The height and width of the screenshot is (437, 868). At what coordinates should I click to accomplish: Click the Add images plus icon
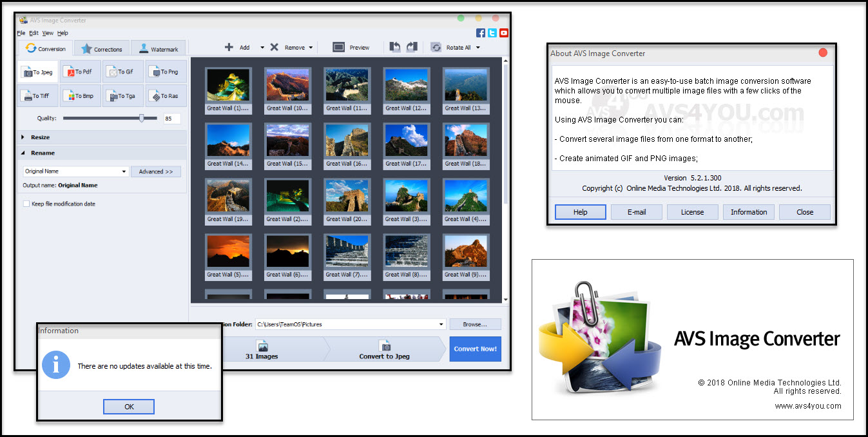[x=229, y=47]
